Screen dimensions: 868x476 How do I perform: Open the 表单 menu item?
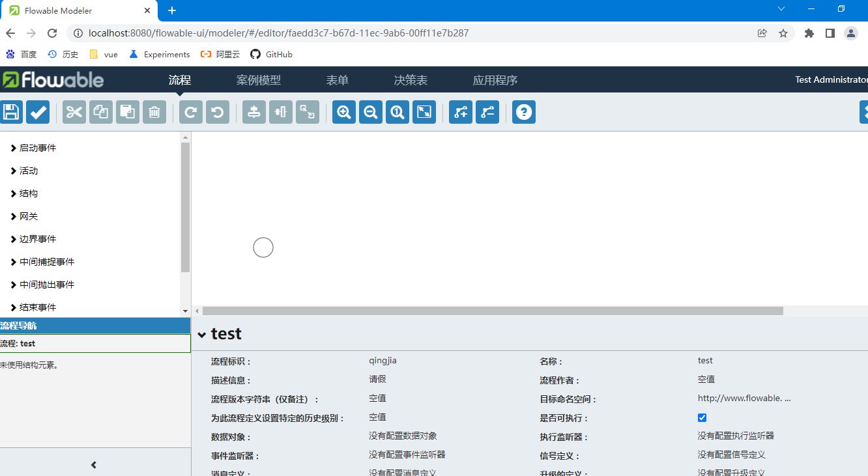[x=338, y=80]
